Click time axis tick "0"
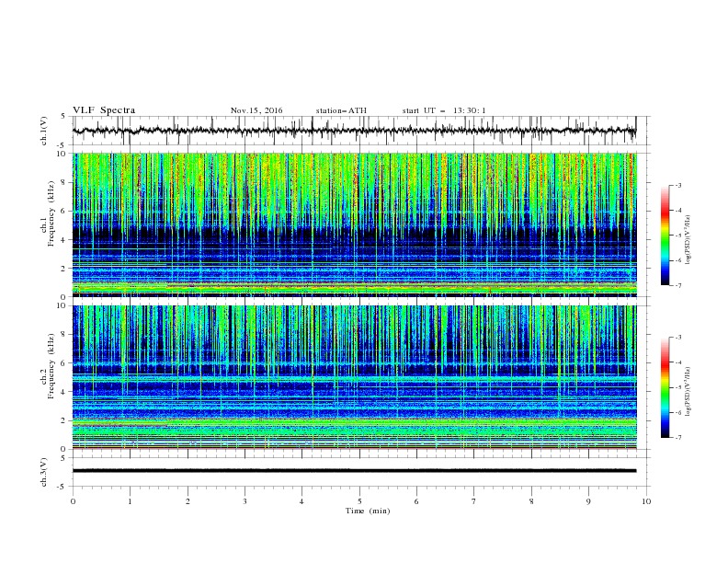The width and height of the screenshot is (728, 563). coord(73,501)
